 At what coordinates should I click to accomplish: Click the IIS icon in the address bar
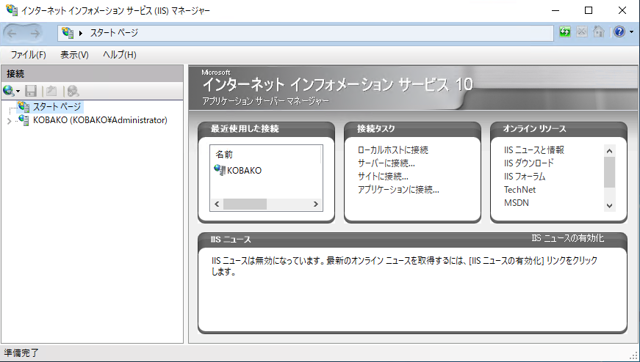[x=68, y=33]
